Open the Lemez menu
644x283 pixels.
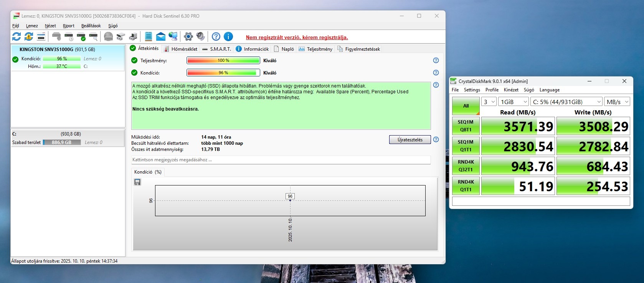[32, 26]
